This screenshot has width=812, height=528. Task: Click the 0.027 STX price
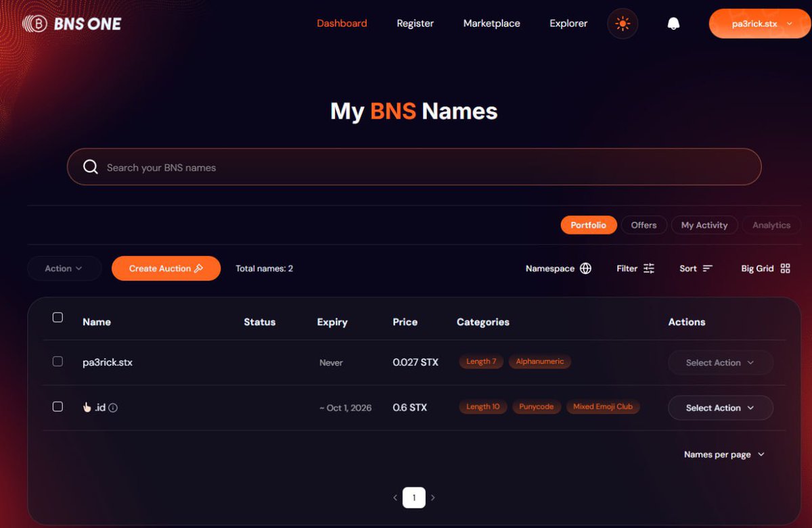point(415,362)
